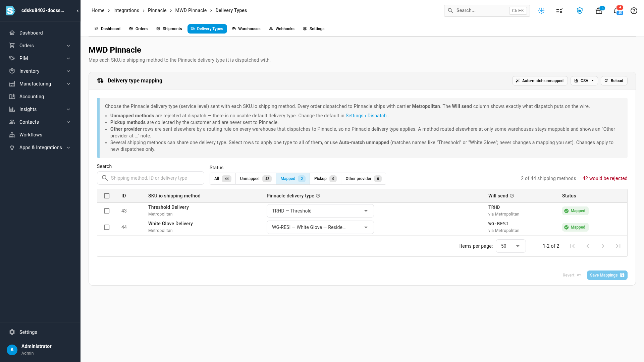The width and height of the screenshot is (644, 362).
Task: Open the help question mark icon
Action: tap(634, 11)
